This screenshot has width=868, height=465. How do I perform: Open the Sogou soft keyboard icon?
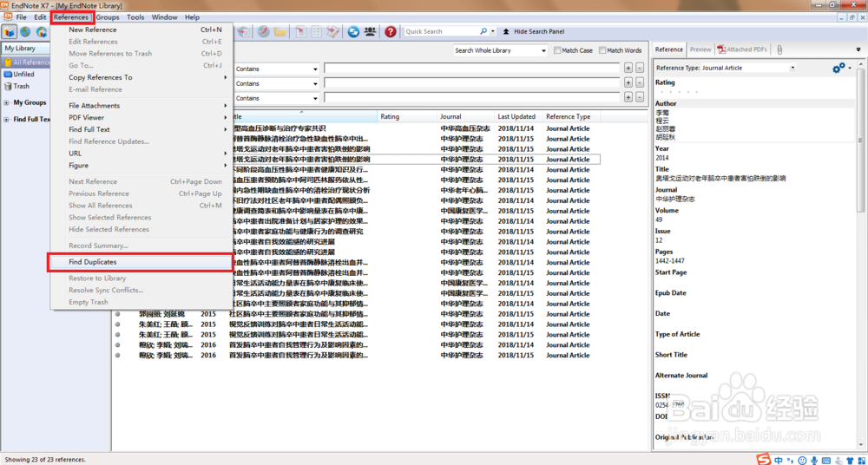pos(826,461)
